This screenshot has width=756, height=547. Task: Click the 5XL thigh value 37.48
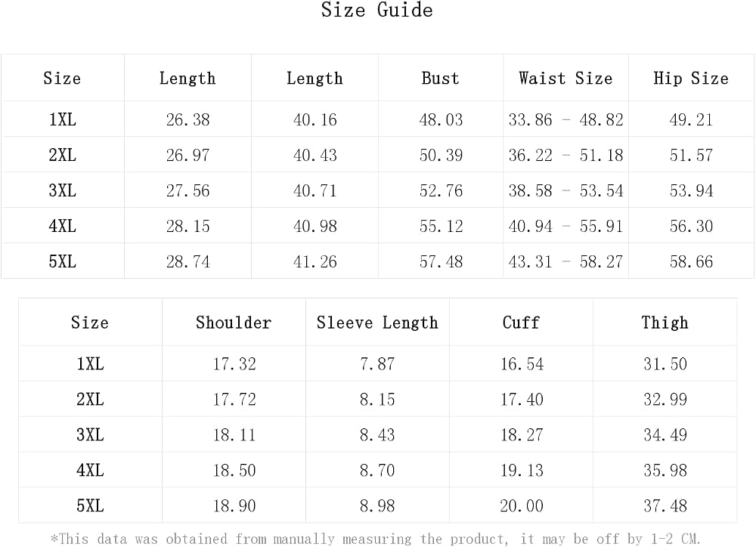(x=665, y=505)
